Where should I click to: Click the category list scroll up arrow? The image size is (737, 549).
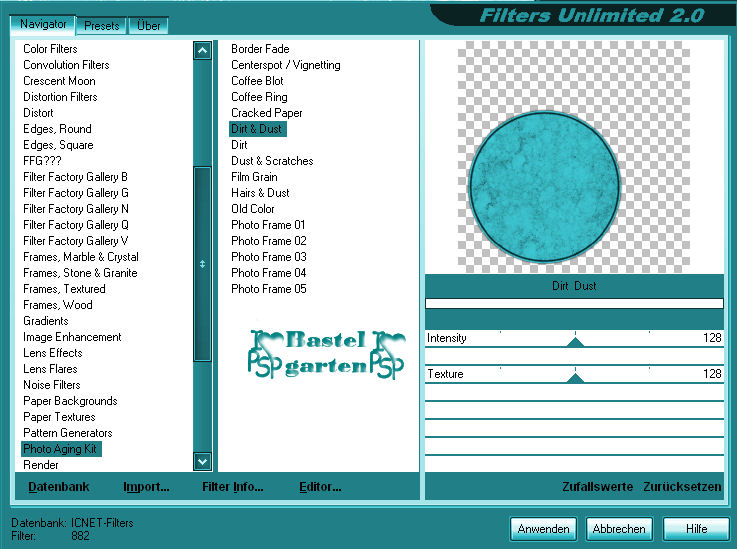pos(202,50)
